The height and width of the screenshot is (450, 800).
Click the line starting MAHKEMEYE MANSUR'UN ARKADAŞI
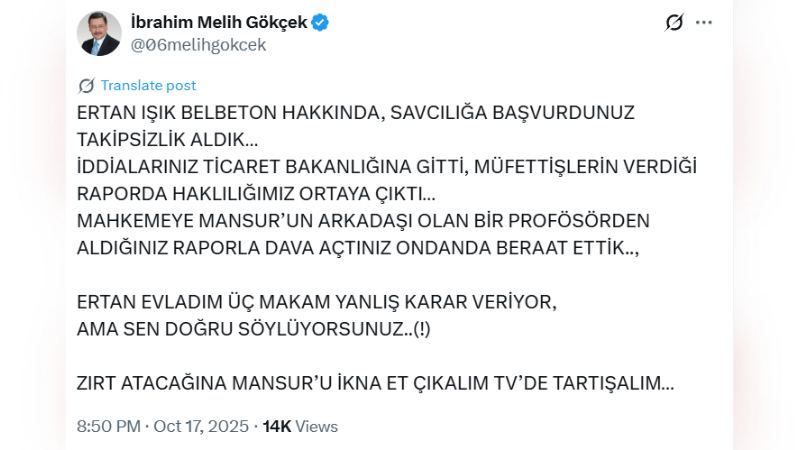pyautogui.click(x=363, y=220)
